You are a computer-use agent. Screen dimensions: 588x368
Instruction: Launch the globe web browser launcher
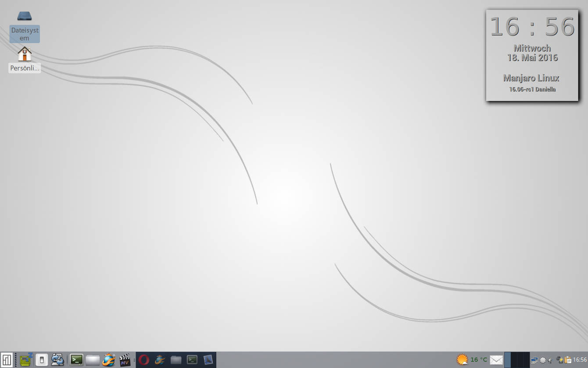point(109,360)
